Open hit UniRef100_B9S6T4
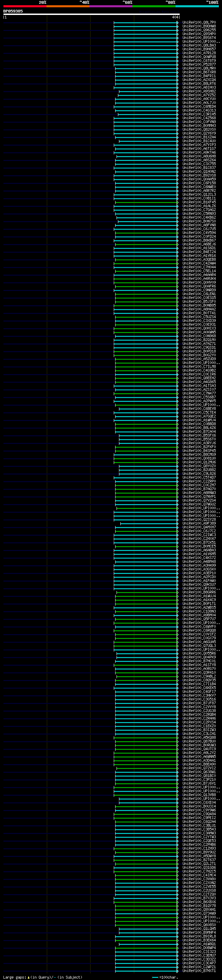222x980 pixels. [x=199, y=38]
